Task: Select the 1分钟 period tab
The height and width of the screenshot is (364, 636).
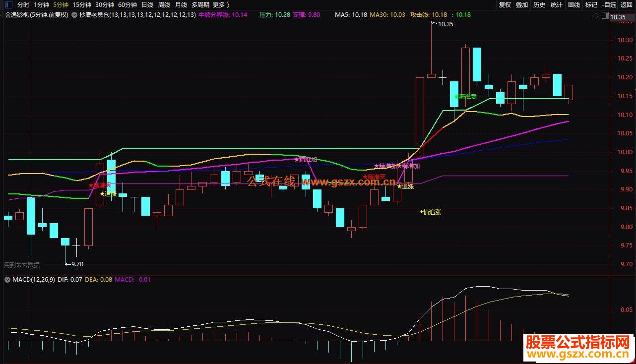Action: pyautogui.click(x=42, y=5)
